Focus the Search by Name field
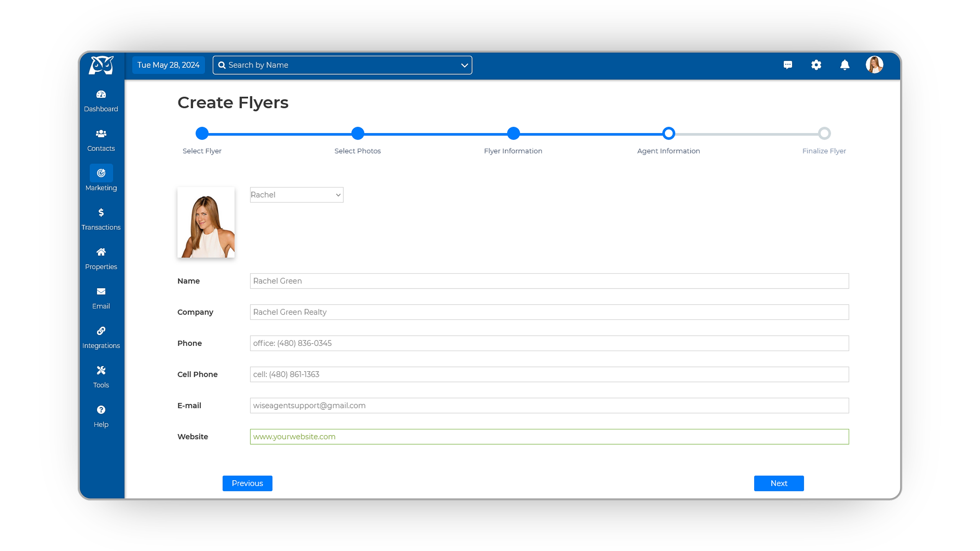980x551 pixels. click(x=342, y=65)
